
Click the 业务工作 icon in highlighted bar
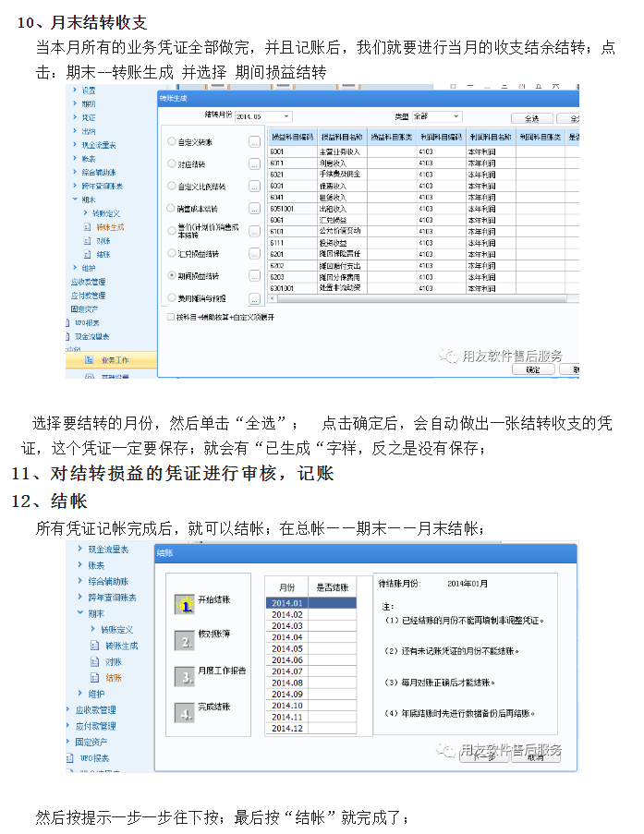click(x=89, y=360)
